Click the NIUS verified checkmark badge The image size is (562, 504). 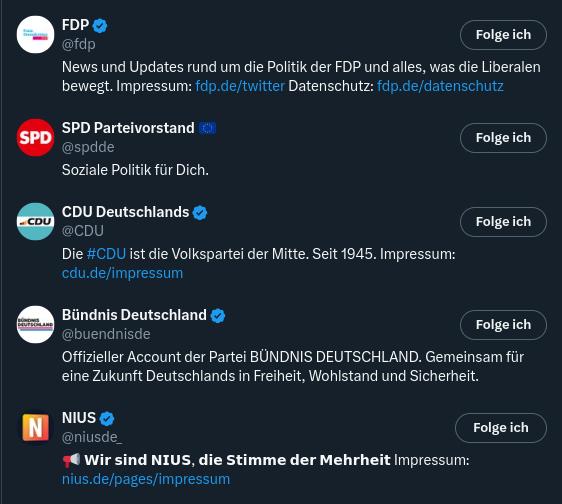click(x=107, y=419)
